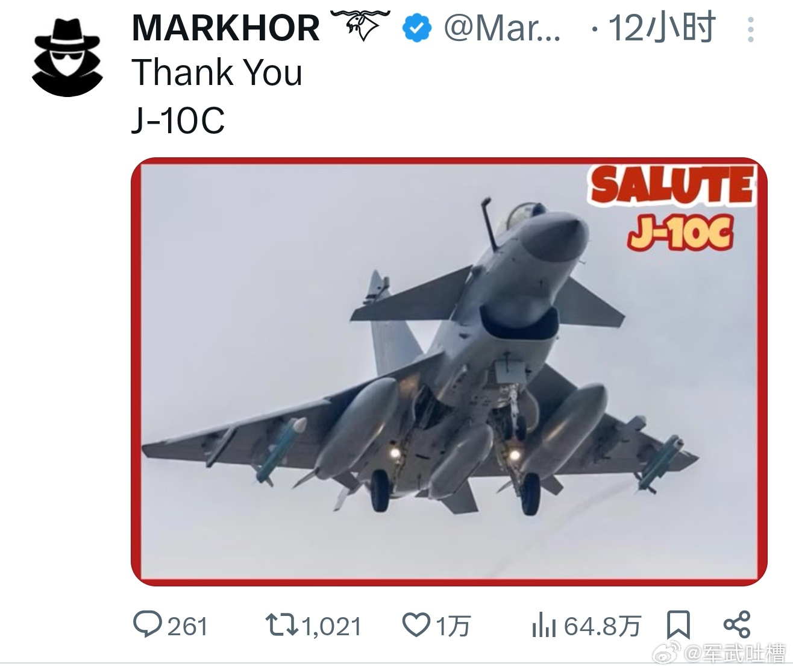Bookmark this J-10C tweet
The width and height of the screenshot is (793, 672).
point(679,625)
